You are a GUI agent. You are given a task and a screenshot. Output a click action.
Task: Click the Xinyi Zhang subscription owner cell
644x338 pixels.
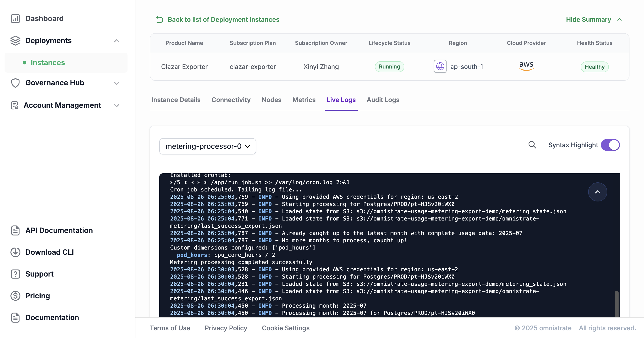coord(321,66)
